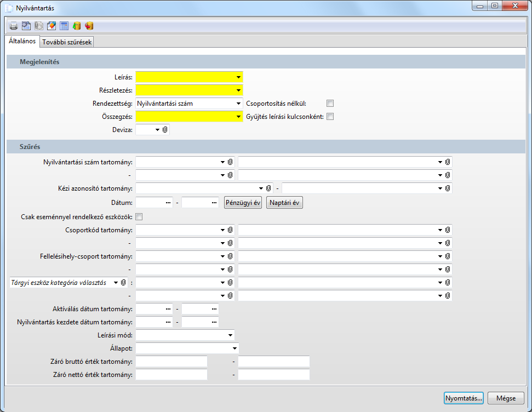This screenshot has height=412, width=532.
Task: Click the Nyomtatás... button
Action: [x=464, y=398]
